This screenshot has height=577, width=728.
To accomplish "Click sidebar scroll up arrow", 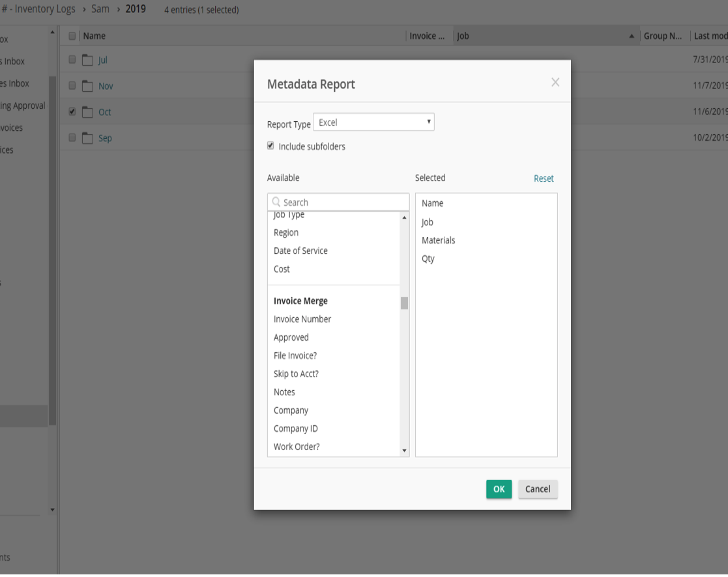I will [x=52, y=33].
